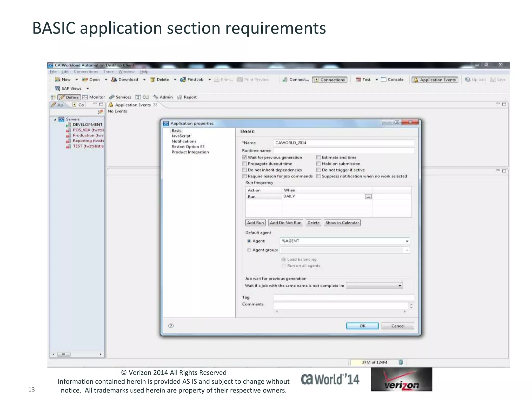Enable Suppress notification when no work selected
This screenshot has height=399, width=532.
318,176
